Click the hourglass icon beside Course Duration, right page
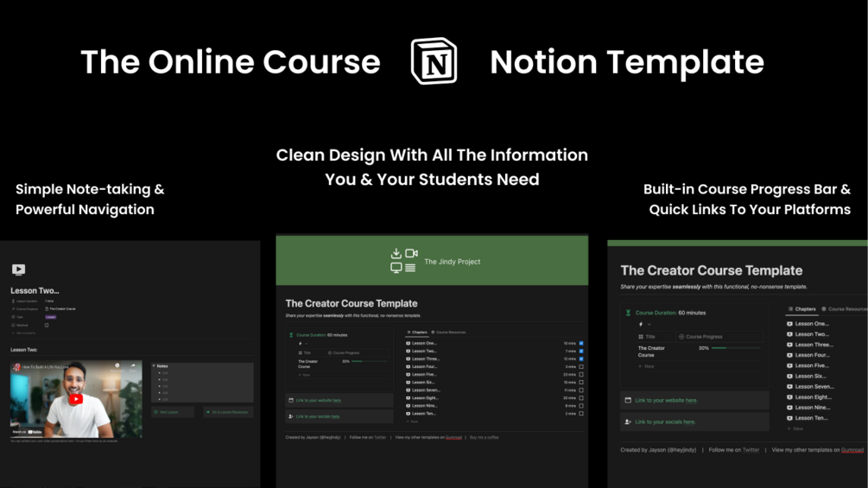Screen dimensions: 868x488 (628, 313)
